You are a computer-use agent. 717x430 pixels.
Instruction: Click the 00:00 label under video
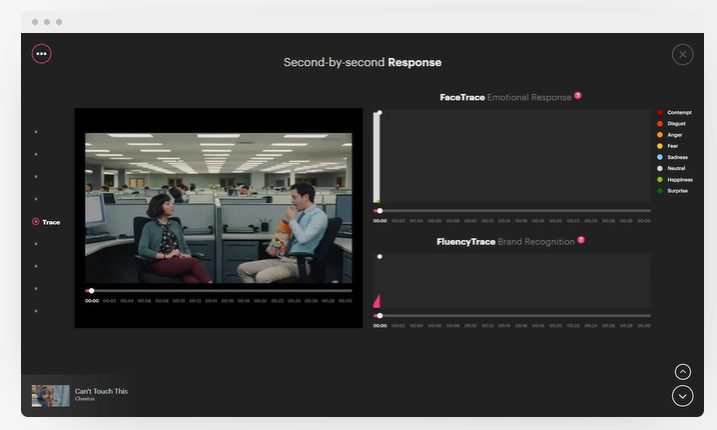pos(92,301)
